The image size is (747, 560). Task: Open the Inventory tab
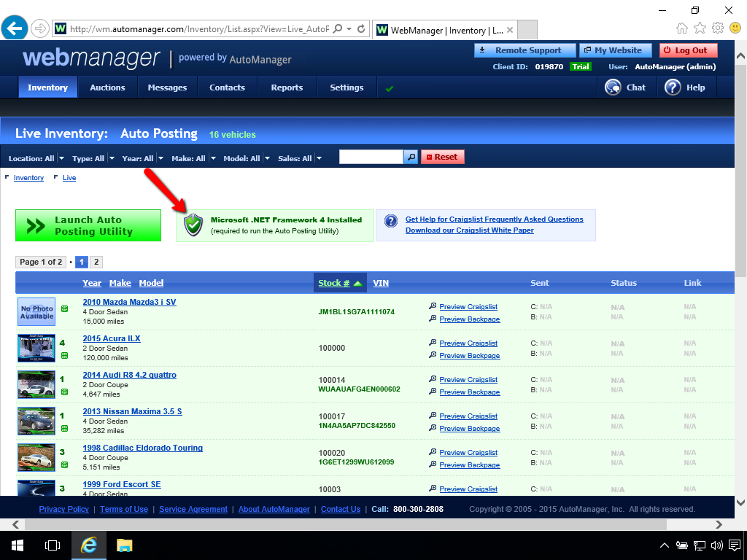click(47, 87)
